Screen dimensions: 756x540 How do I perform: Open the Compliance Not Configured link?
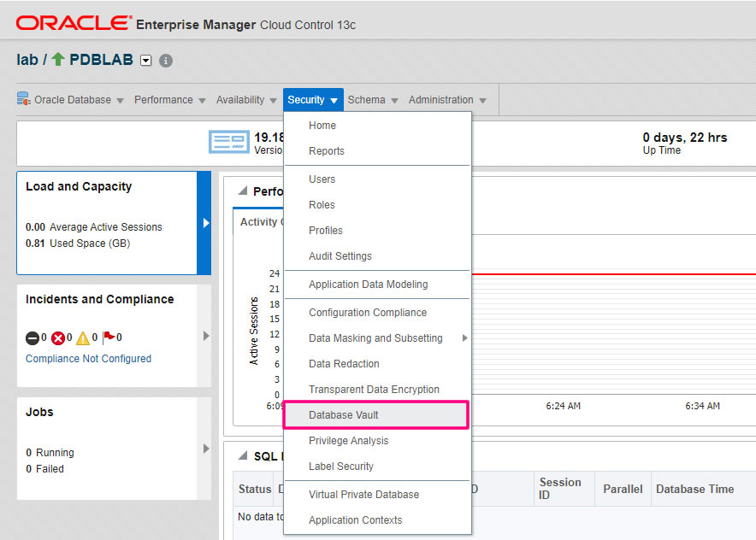[x=88, y=358]
